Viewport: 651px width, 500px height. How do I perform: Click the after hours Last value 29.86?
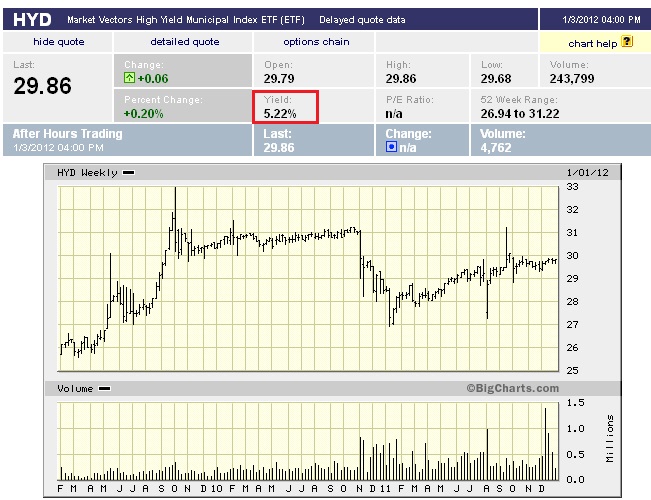(x=279, y=147)
